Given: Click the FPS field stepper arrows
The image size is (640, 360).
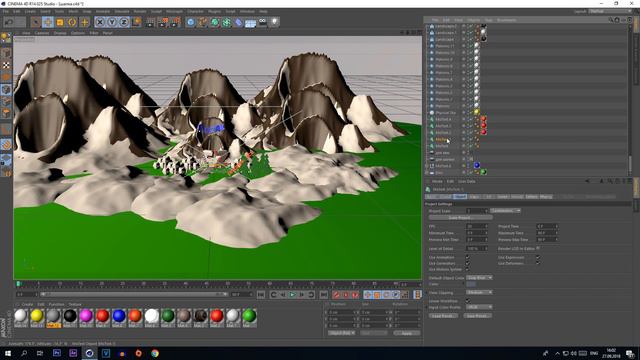Looking at the screenshot, I should [486, 226].
